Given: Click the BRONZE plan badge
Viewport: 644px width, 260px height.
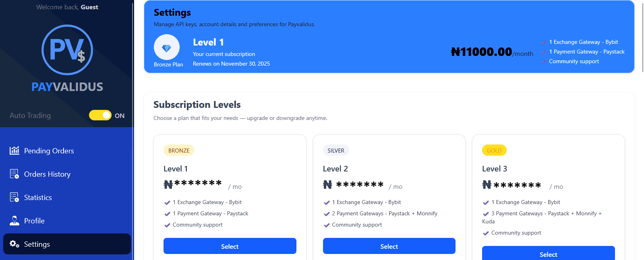Looking at the screenshot, I should 178,151.
